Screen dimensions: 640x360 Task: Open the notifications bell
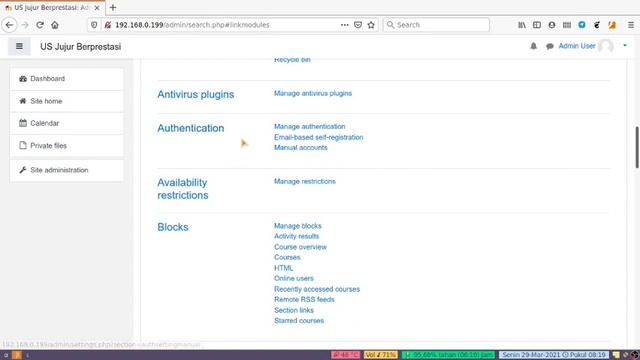533,46
